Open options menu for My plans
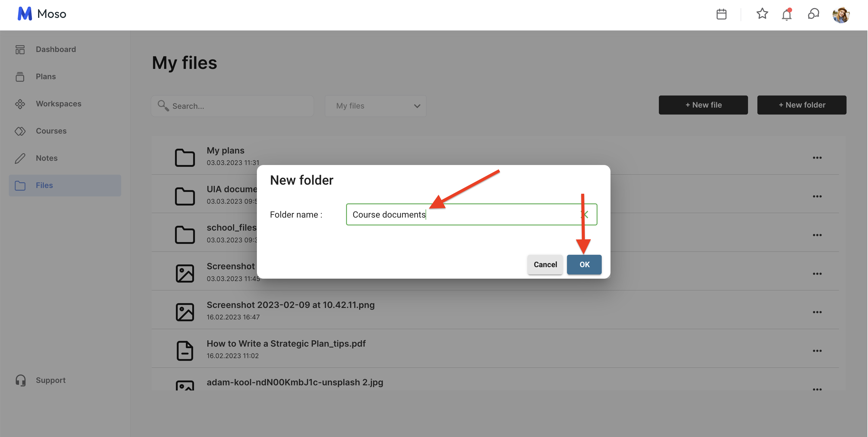This screenshot has height=437, width=868. click(x=817, y=157)
